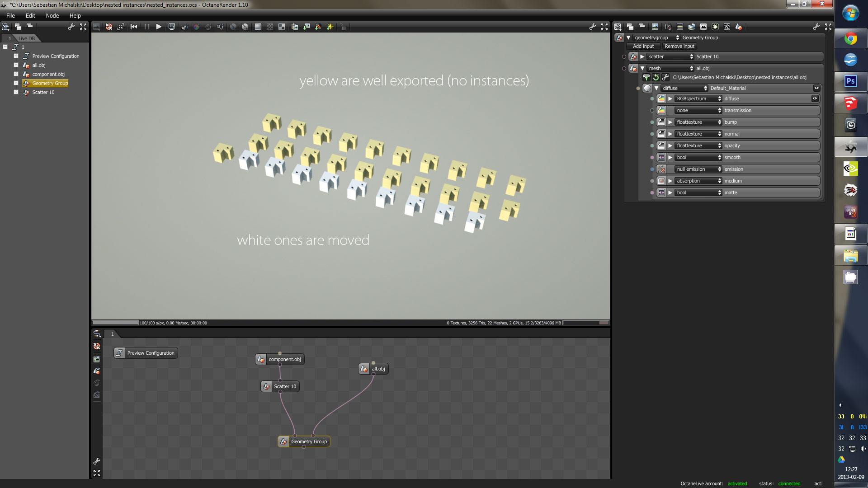868x488 pixels.
Task: Click the Add input button
Action: (x=643, y=47)
